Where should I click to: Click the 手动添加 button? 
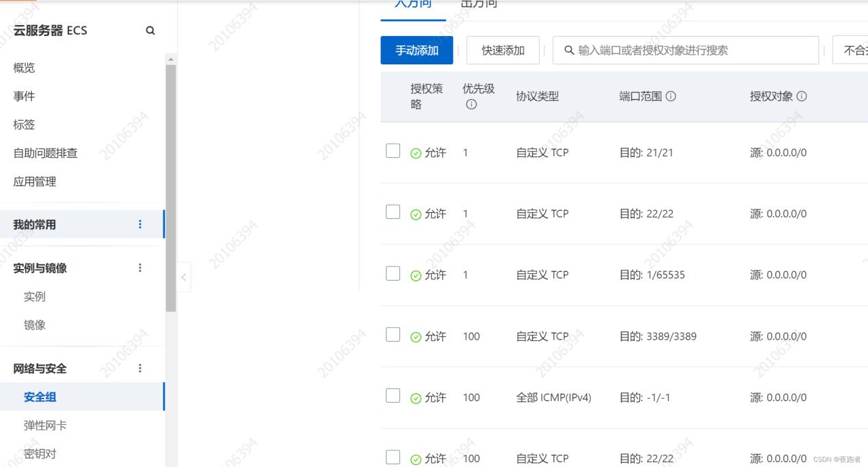pos(416,50)
